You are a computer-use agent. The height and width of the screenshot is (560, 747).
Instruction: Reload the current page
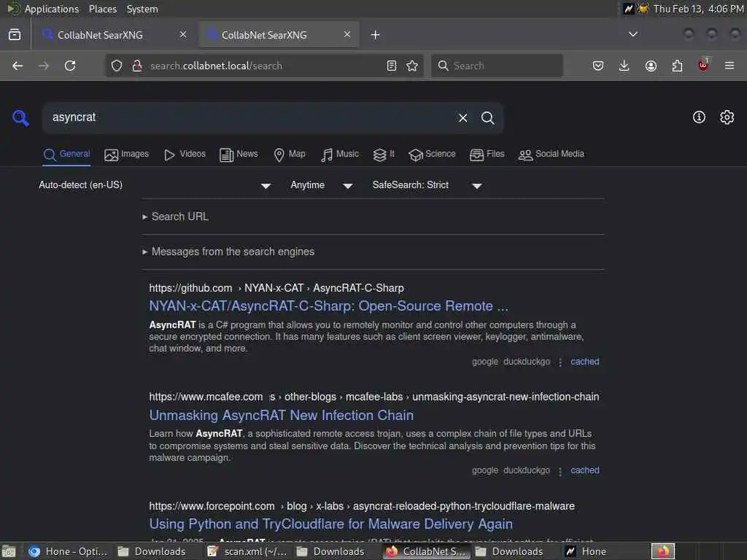[70, 66]
